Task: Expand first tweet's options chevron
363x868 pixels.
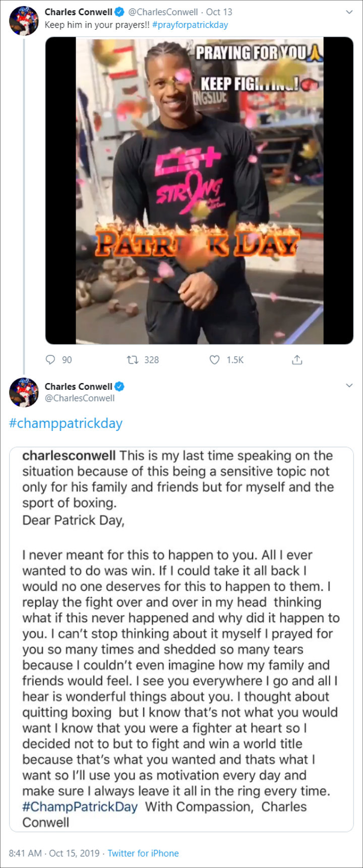Action: 349,11
